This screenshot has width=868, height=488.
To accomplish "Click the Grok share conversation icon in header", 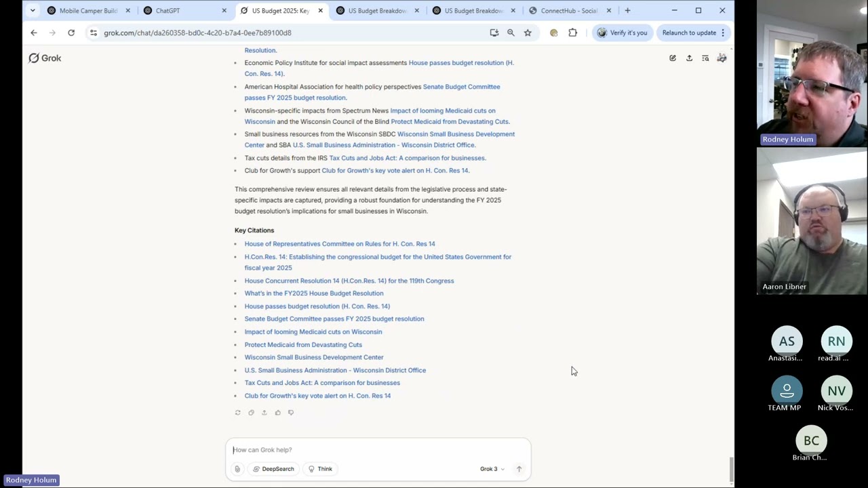I will [689, 58].
